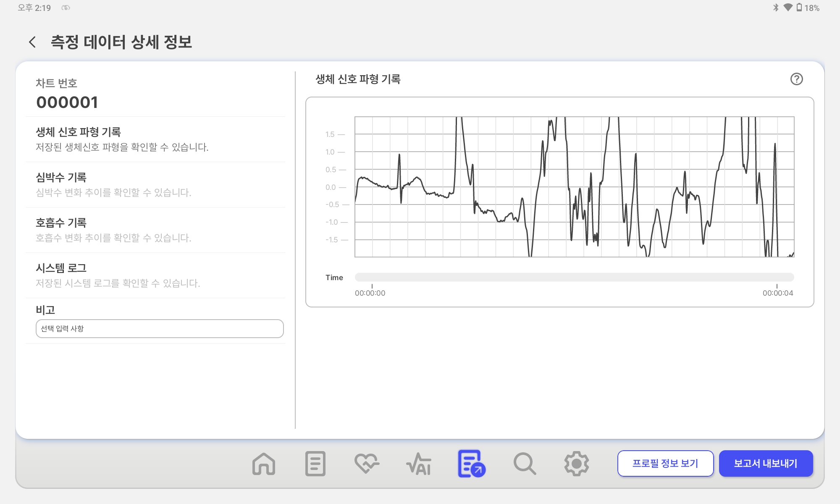Image resolution: width=840 pixels, height=504 pixels.
Task: Click the 00:00:00 time marker
Action: [370, 293]
